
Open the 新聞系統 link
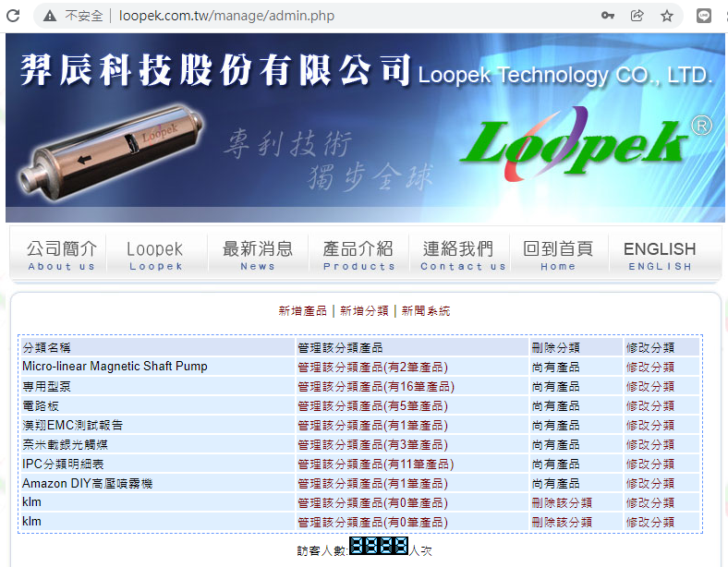[426, 311]
